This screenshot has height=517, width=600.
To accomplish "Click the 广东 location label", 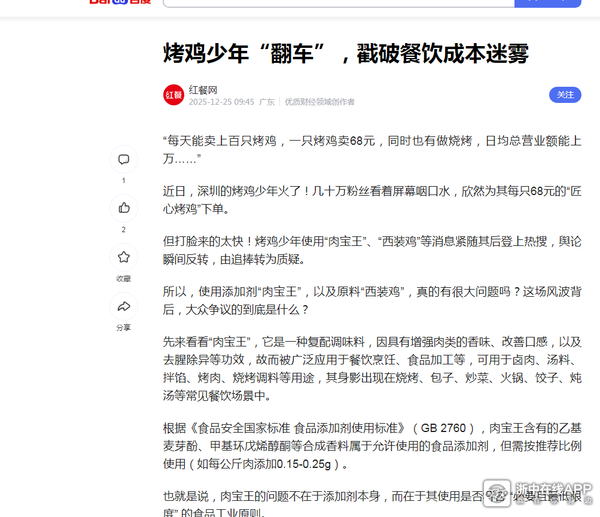I will tap(267, 102).
